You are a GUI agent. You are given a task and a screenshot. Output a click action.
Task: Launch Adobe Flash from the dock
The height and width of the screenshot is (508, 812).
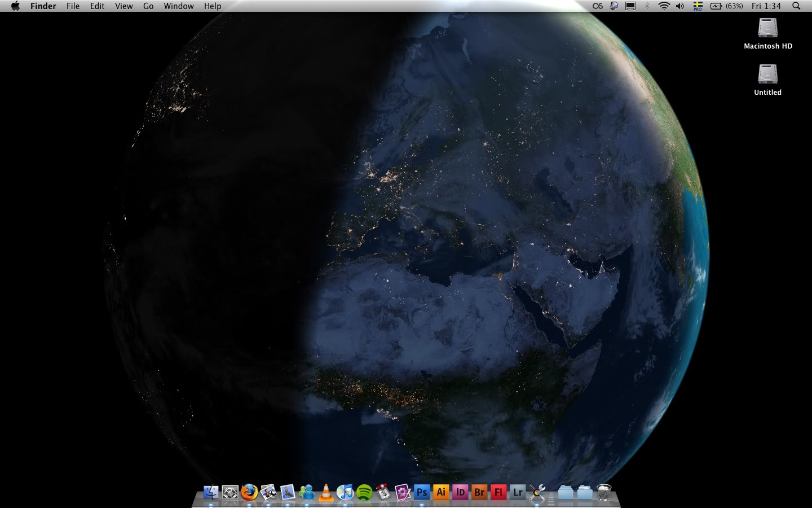pyautogui.click(x=498, y=492)
